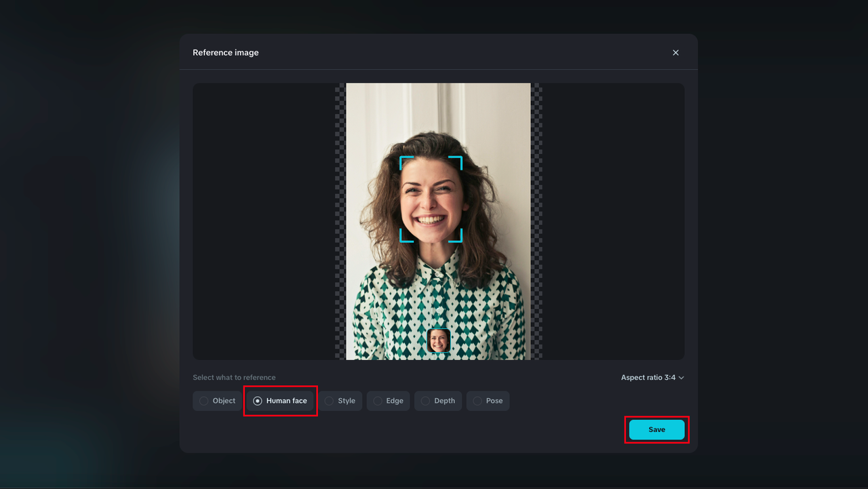The width and height of the screenshot is (868, 489).
Task: Select the Object reference option
Action: coord(218,401)
